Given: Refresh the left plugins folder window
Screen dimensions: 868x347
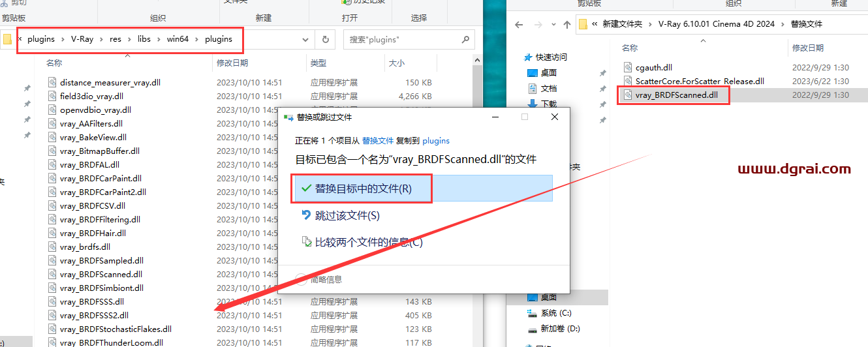Looking at the screenshot, I should pyautogui.click(x=325, y=40).
